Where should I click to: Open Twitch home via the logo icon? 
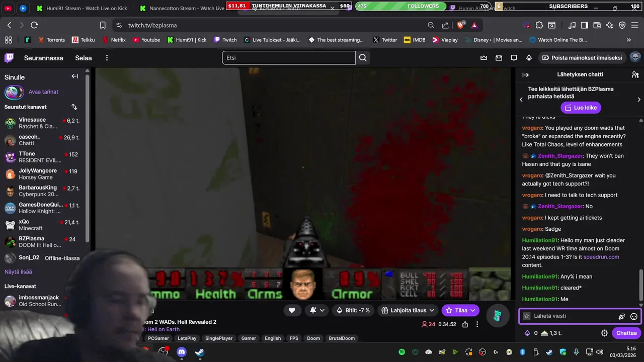(x=9, y=58)
